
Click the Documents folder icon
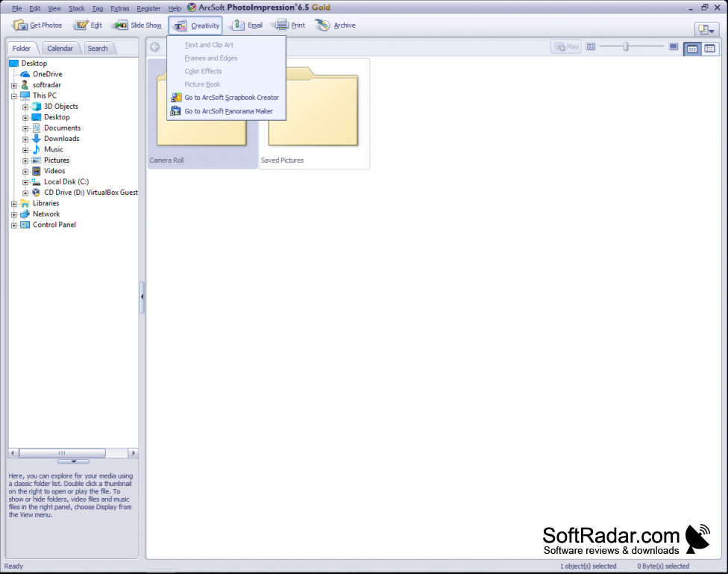[x=37, y=128]
